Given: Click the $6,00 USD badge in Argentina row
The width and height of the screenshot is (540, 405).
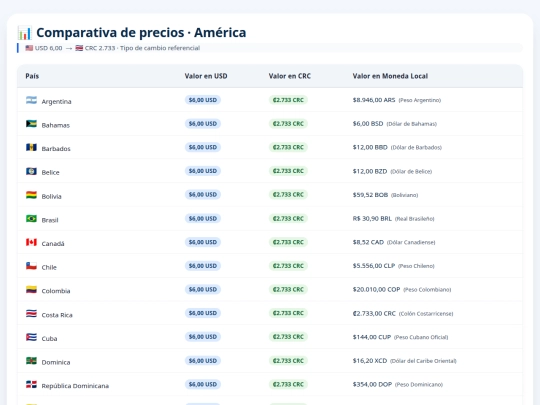Looking at the screenshot, I should pos(203,100).
